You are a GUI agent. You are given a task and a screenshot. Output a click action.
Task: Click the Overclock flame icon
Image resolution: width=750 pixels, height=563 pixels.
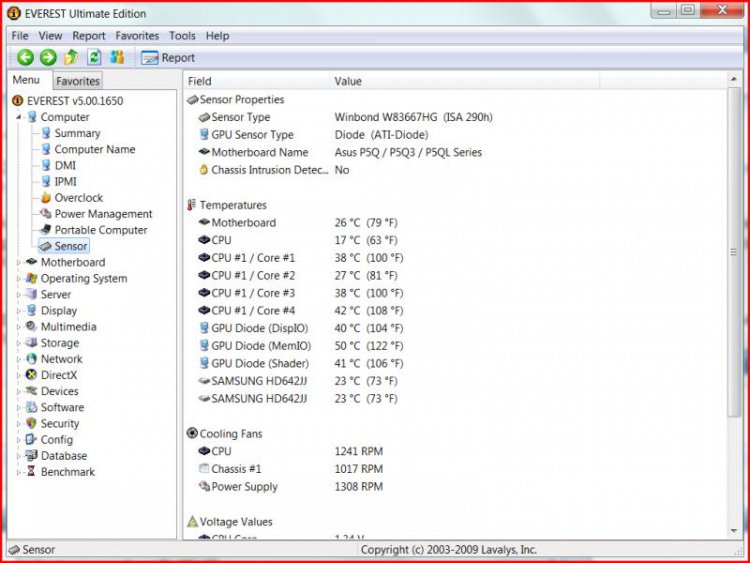(x=46, y=198)
